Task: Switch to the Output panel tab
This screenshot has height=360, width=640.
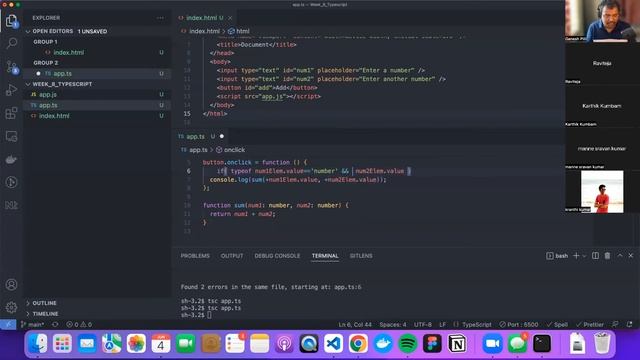Action: click(x=232, y=256)
